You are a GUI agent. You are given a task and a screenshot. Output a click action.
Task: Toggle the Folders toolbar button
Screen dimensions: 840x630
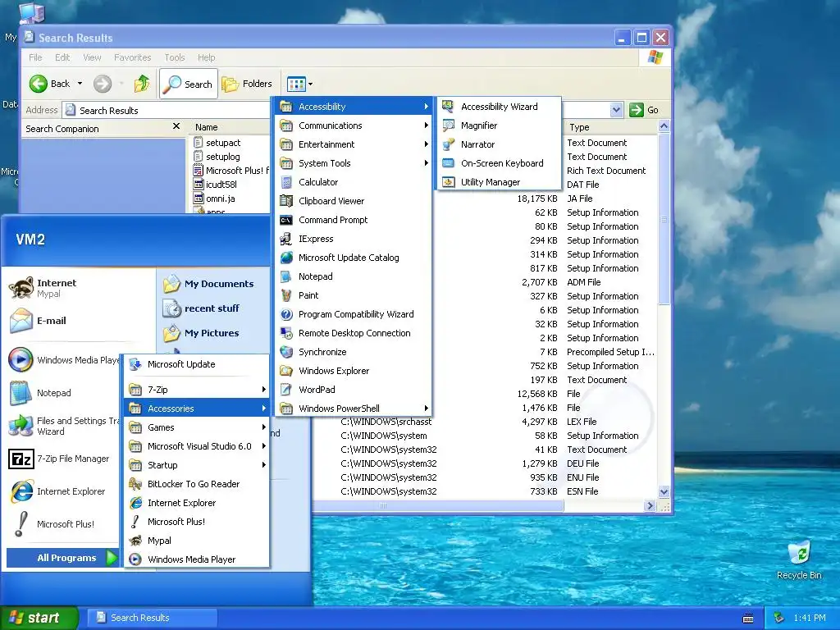pyautogui.click(x=247, y=84)
